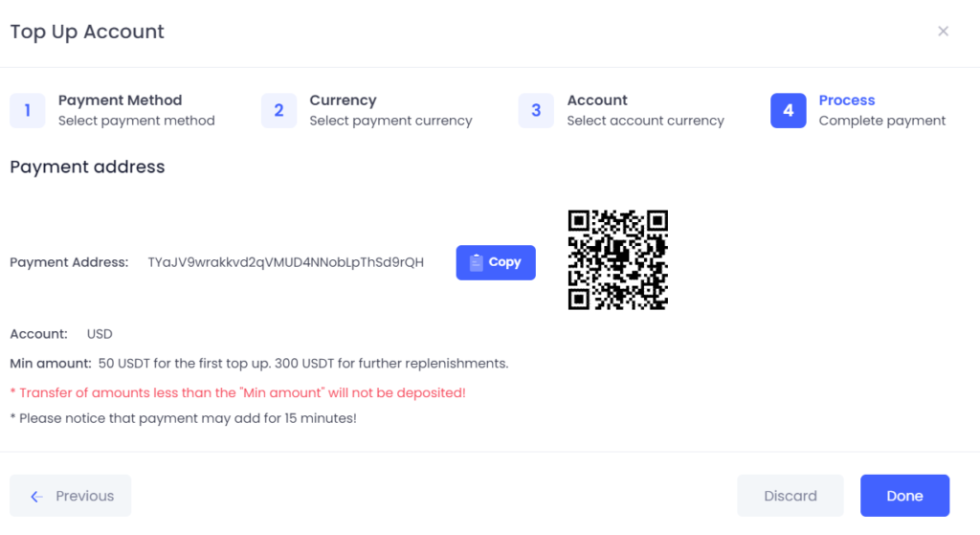Click the Payment address heading

click(87, 167)
